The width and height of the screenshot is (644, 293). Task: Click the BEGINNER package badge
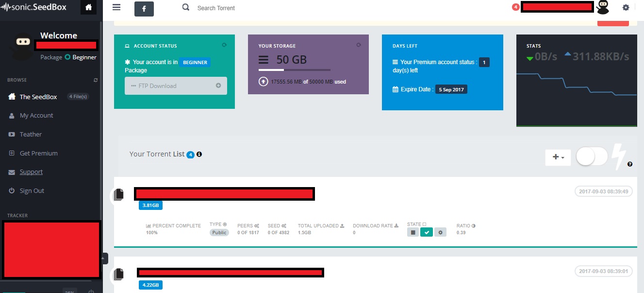[195, 62]
